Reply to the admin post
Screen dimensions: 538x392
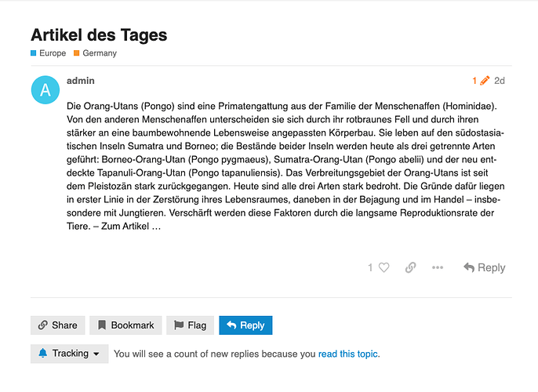(484, 267)
